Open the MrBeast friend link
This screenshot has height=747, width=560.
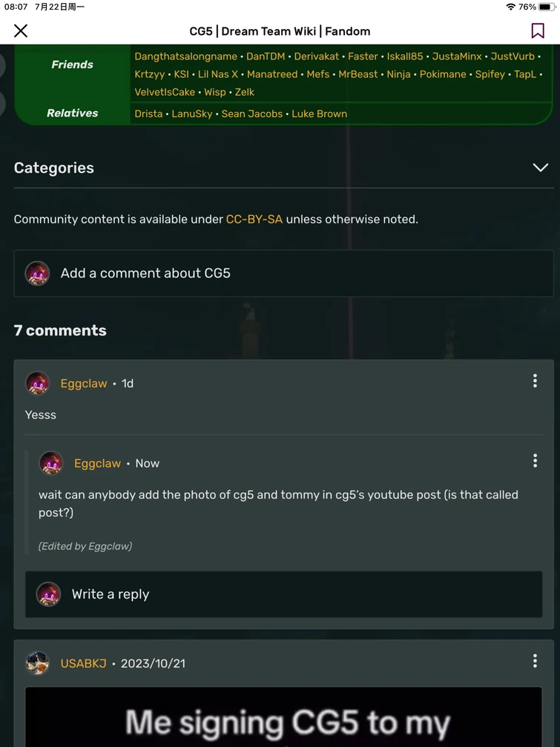click(x=358, y=74)
